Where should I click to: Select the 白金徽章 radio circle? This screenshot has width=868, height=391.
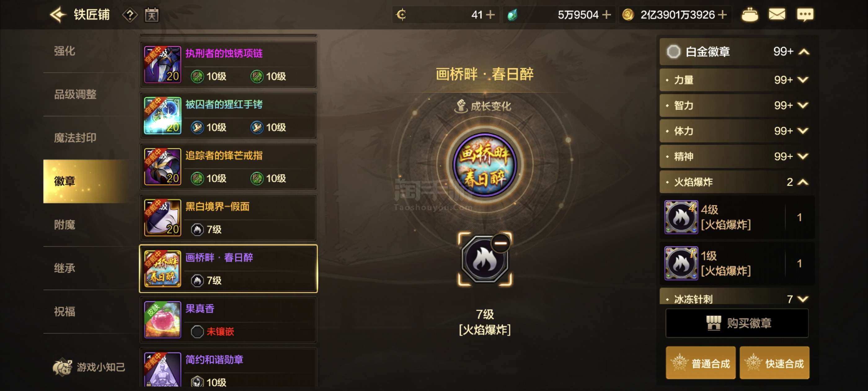(x=673, y=52)
